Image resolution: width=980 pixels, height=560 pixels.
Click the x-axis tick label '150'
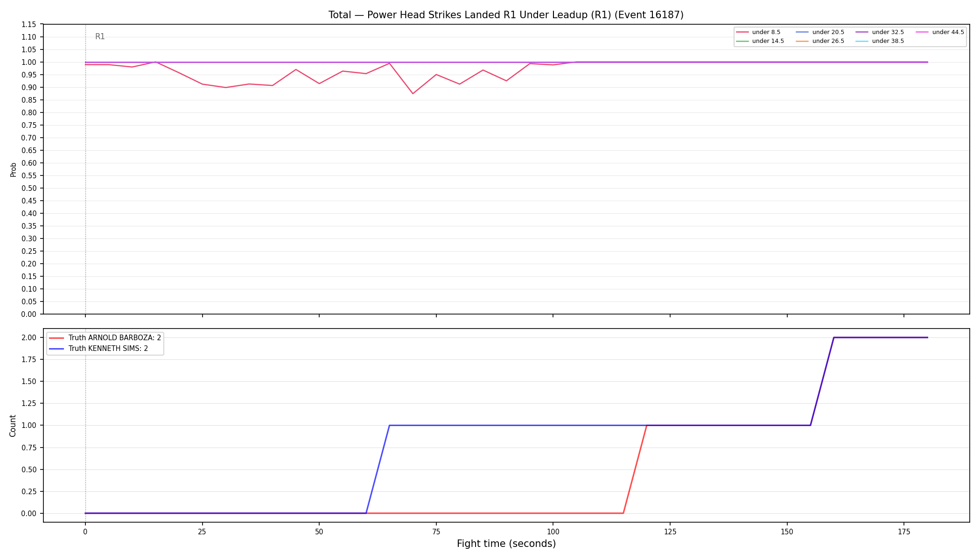coord(787,532)
